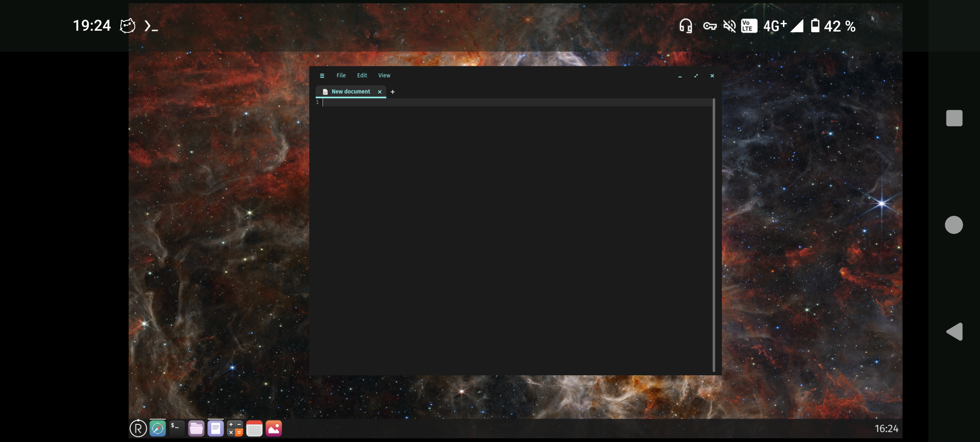The height and width of the screenshot is (442, 980).
Task: Select the New document tab
Action: pos(350,92)
